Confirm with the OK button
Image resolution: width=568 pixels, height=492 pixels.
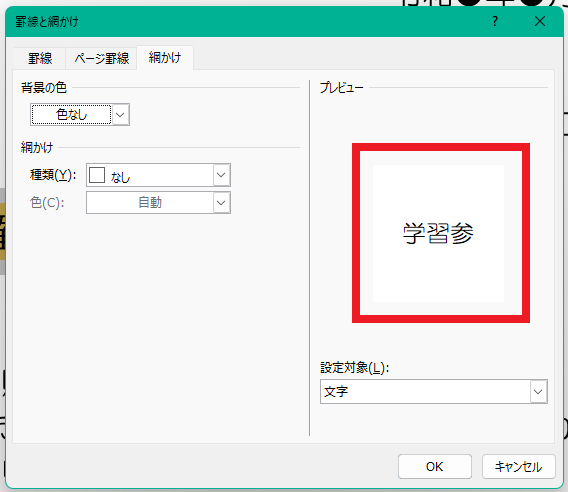click(435, 467)
